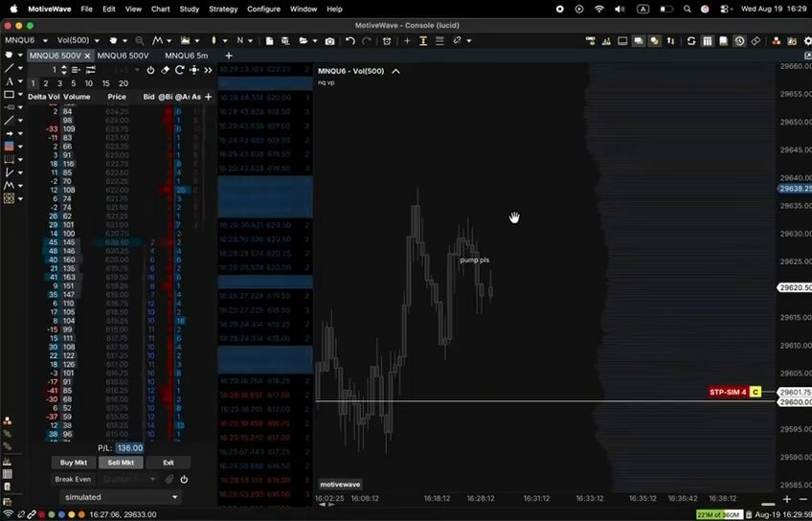812x521 pixels.
Task: Select the rectangle tool in left sidebar
Action: [9, 94]
